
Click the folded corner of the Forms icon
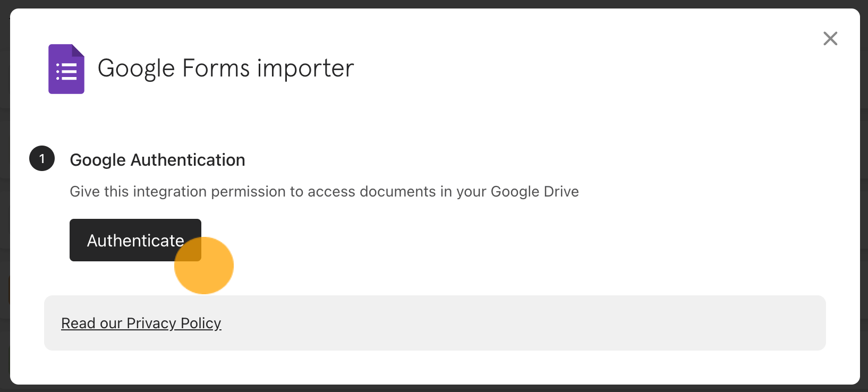coord(78,50)
